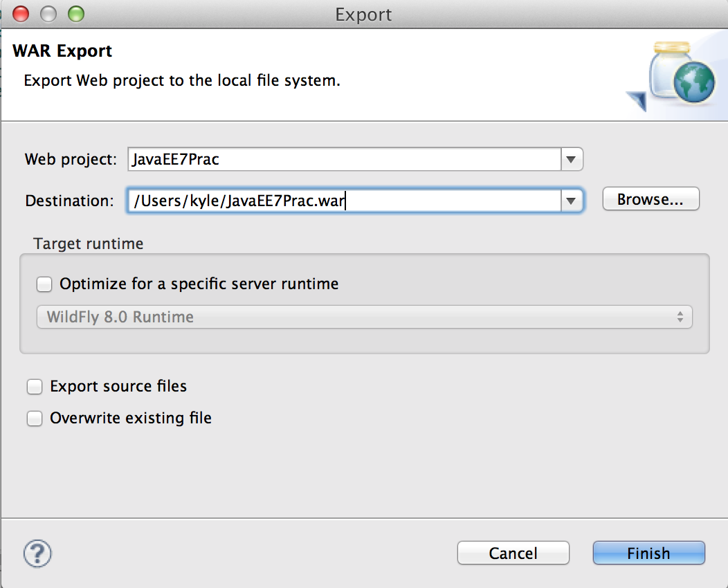Click the Export window title bar
This screenshot has height=588, width=728.
(x=364, y=15)
